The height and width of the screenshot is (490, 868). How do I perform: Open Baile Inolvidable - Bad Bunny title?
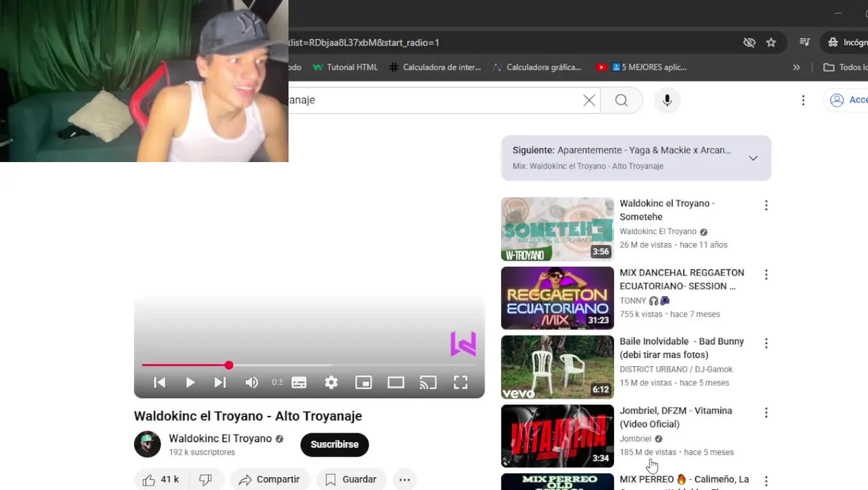681,348
